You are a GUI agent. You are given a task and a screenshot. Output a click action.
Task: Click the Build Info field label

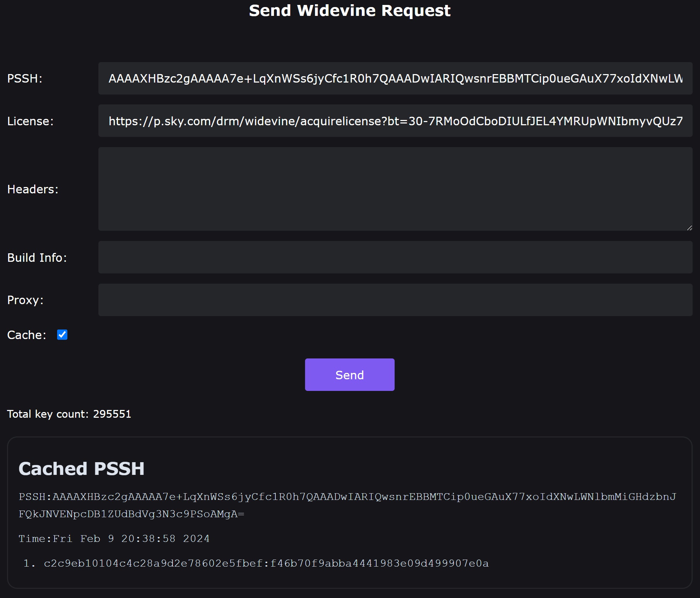pyautogui.click(x=37, y=258)
